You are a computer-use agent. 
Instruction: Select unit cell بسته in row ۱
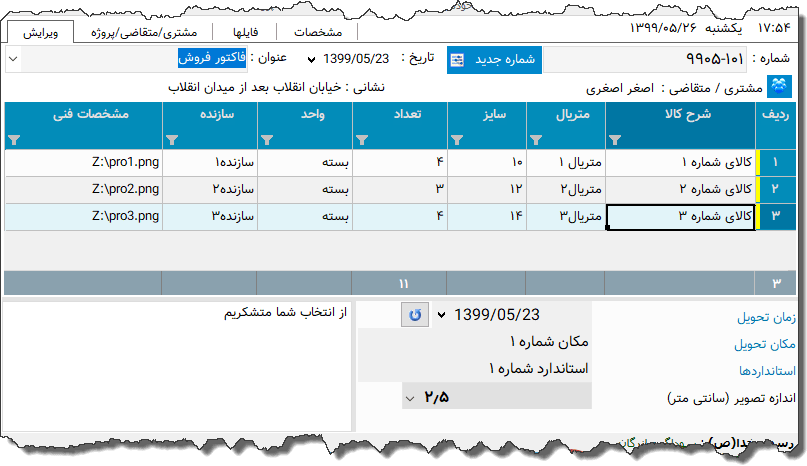305,162
